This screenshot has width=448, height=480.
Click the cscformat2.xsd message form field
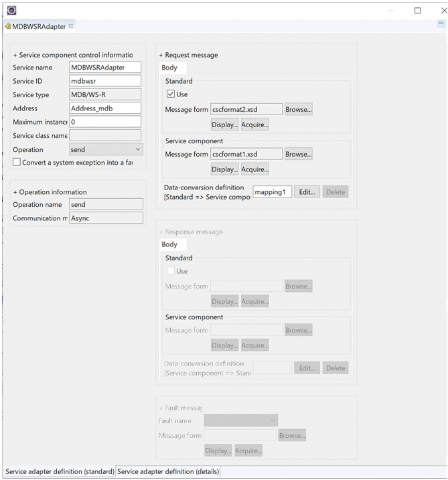point(246,109)
